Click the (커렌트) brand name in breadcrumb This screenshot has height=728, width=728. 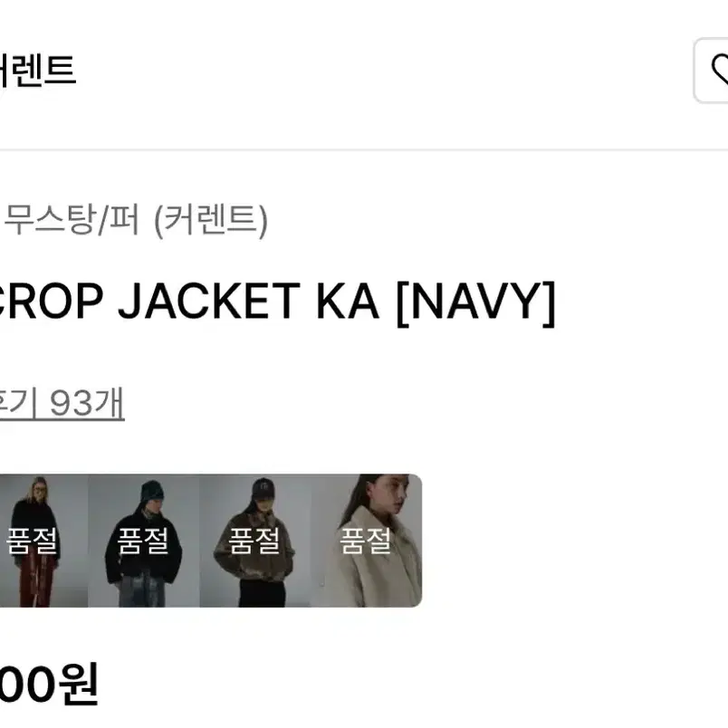[x=211, y=221]
